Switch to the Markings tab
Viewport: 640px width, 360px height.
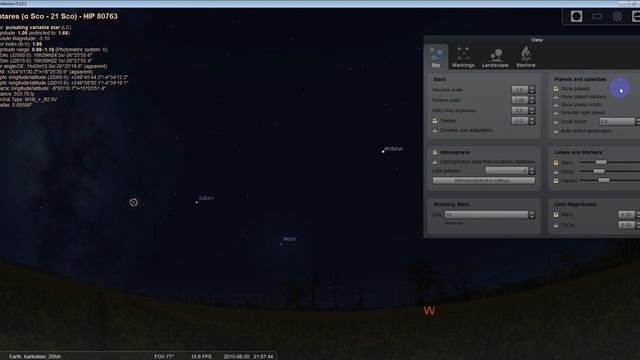463,57
